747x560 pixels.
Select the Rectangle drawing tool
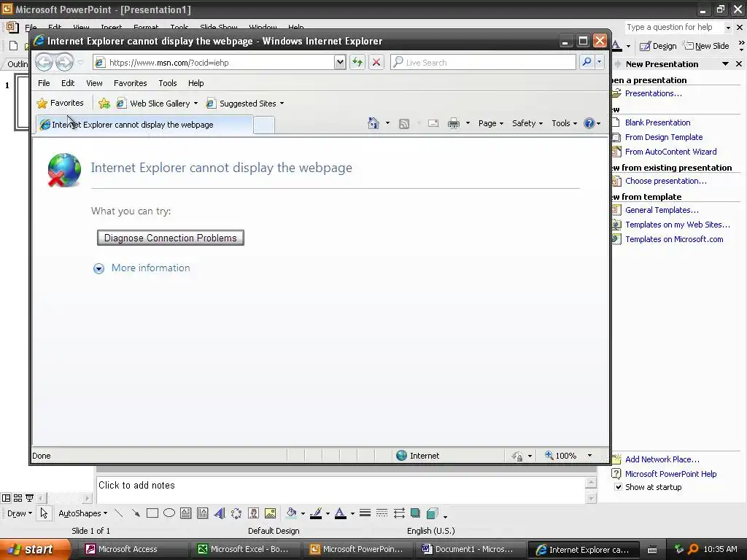(152, 513)
